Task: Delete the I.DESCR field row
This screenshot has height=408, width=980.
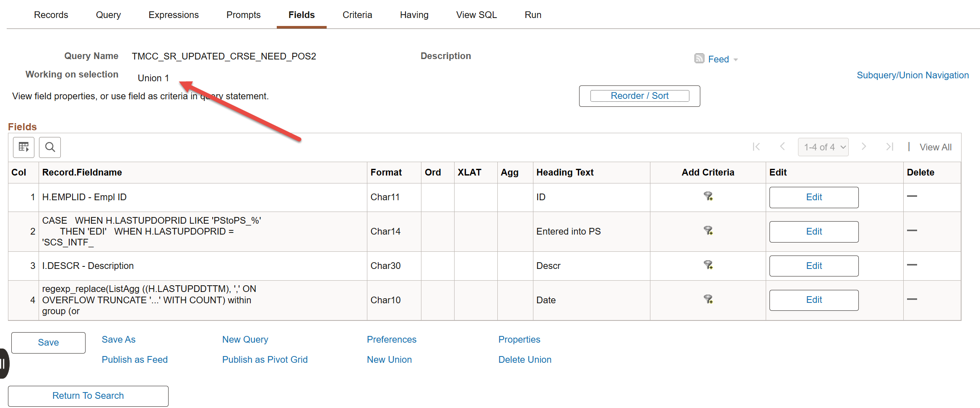Action: point(912,265)
